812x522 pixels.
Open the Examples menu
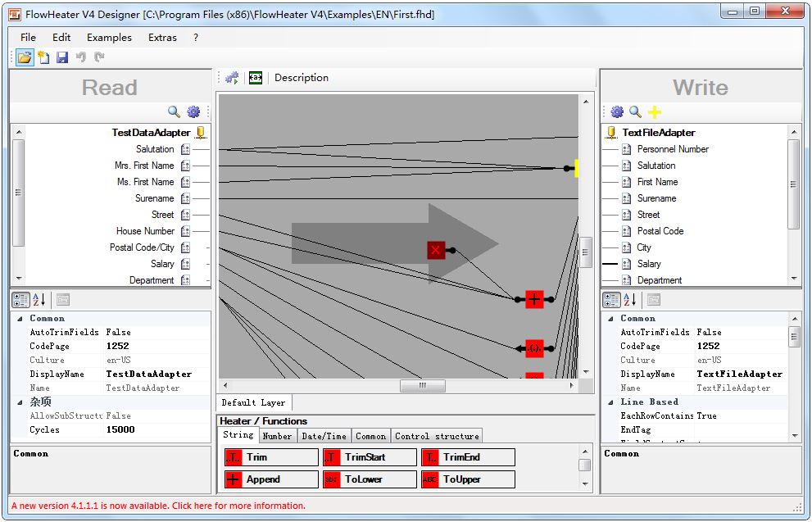tap(109, 38)
